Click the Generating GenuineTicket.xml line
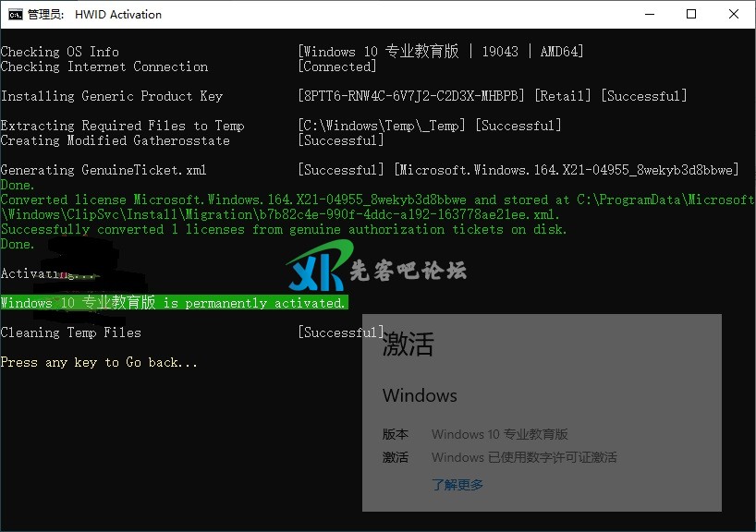The height and width of the screenshot is (532, 756). point(104,170)
